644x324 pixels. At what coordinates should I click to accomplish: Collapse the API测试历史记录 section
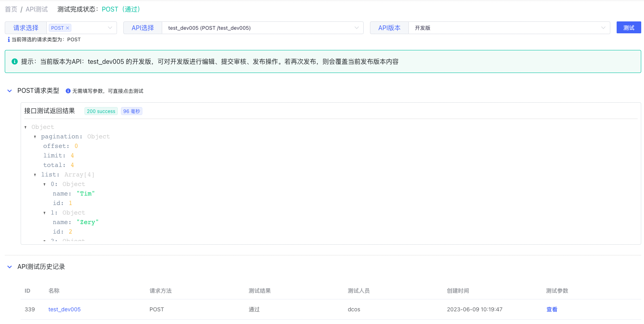10,267
